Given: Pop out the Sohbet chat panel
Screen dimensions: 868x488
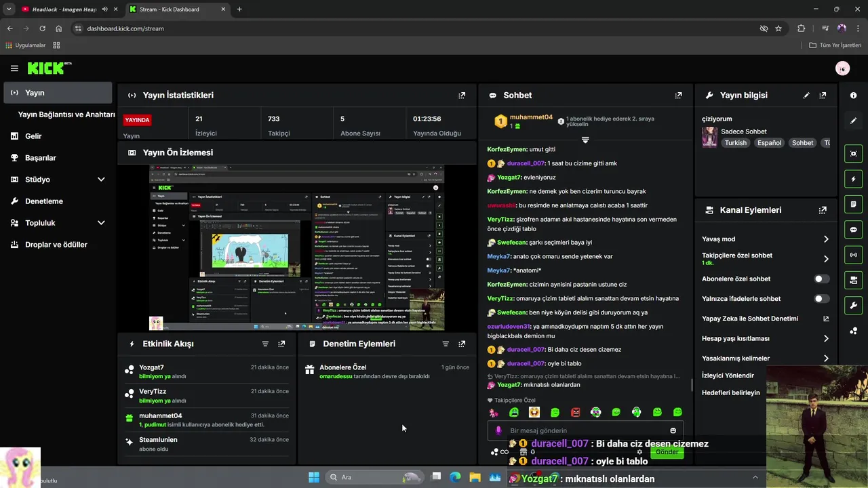Looking at the screenshot, I should [678, 96].
